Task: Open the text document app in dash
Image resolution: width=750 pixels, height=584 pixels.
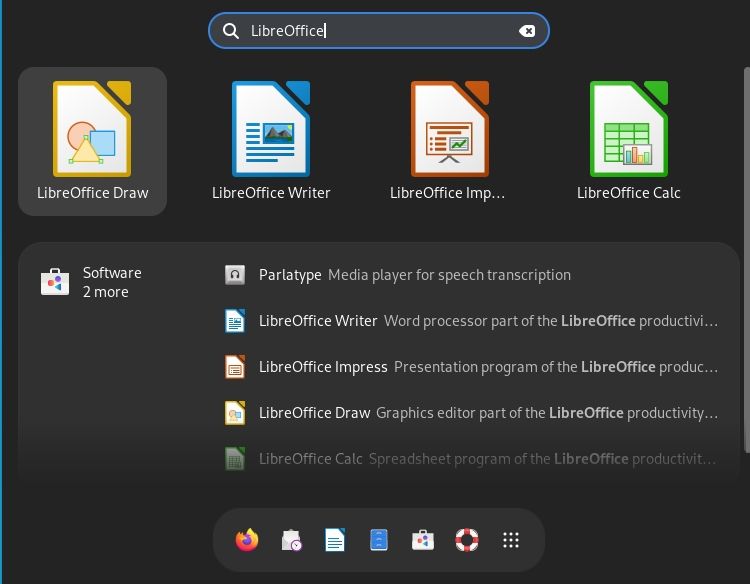Action: [335, 540]
